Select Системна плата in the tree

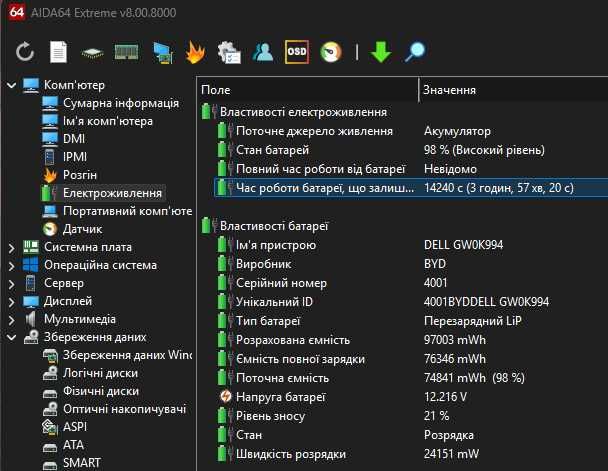(88, 247)
